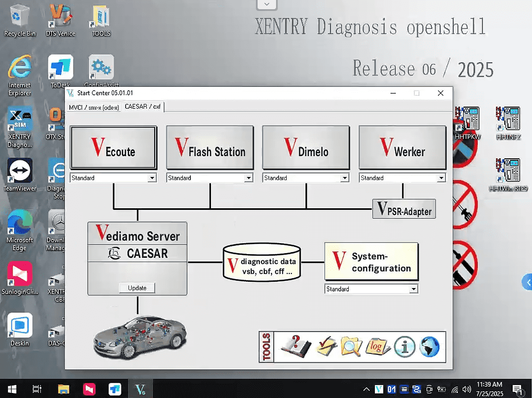Click the info circle tool icon
The height and width of the screenshot is (398, 532).
click(x=404, y=347)
